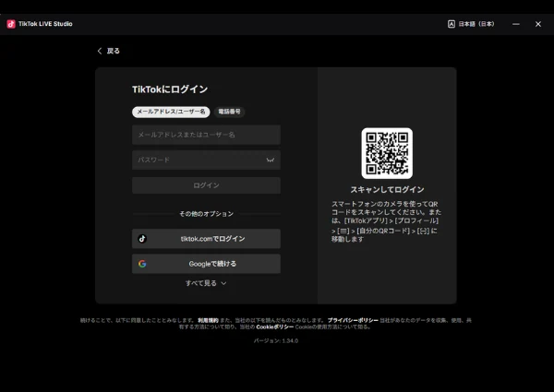Screen dimensions: 554x392
Task: Switch to the 電話番号 tab
Action: pyautogui.click(x=229, y=112)
